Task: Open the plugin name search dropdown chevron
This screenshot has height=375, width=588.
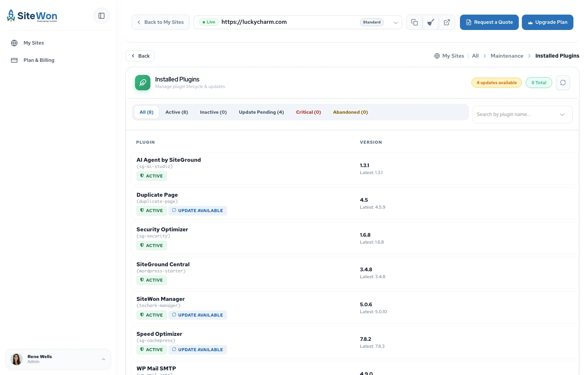Action: [x=562, y=114]
